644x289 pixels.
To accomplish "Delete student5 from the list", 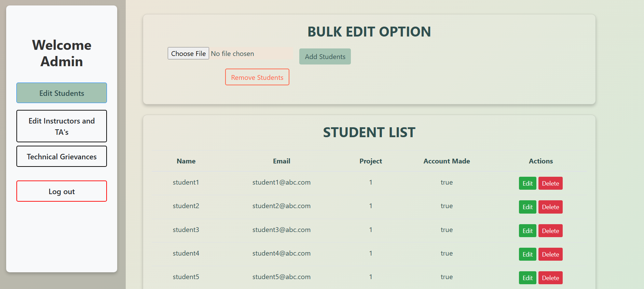I will [x=550, y=278].
